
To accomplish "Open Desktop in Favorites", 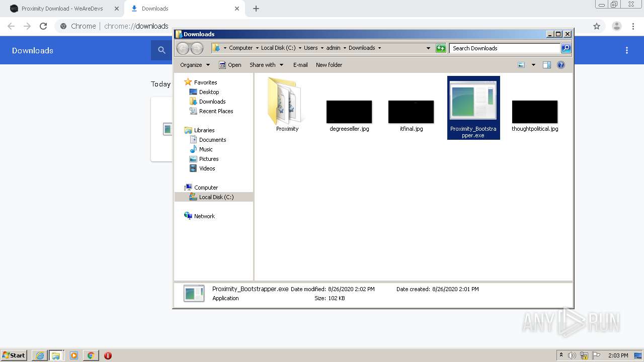I will [204, 92].
